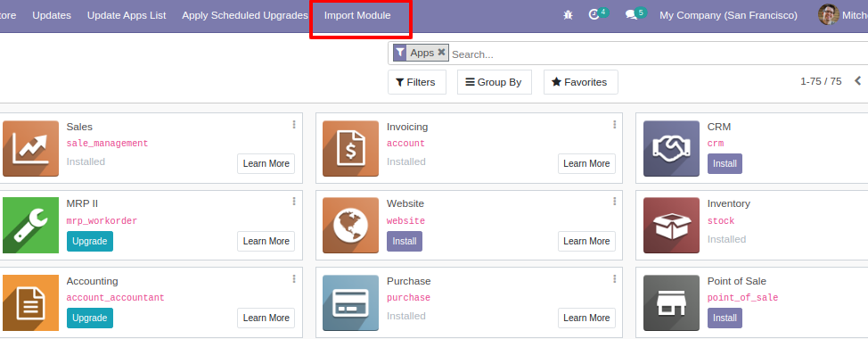This screenshot has height=339, width=868.
Task: Open Website card kebab menu
Action: pyautogui.click(x=615, y=201)
